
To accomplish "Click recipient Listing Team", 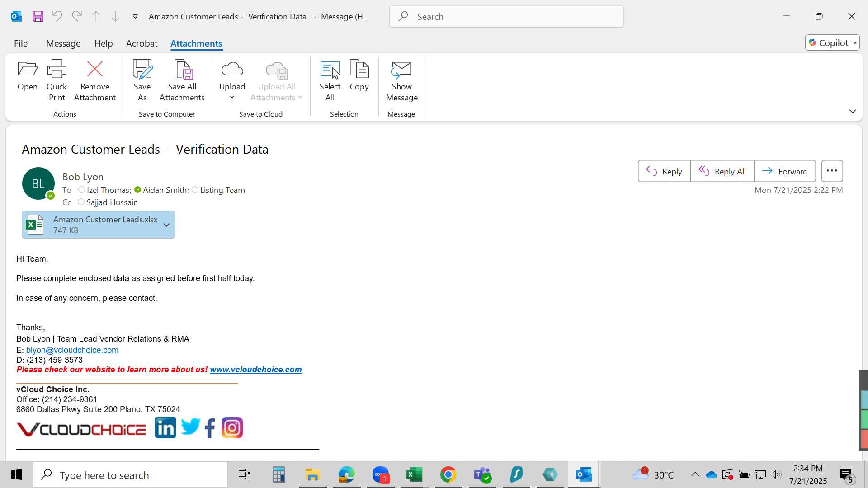I will coord(222,190).
